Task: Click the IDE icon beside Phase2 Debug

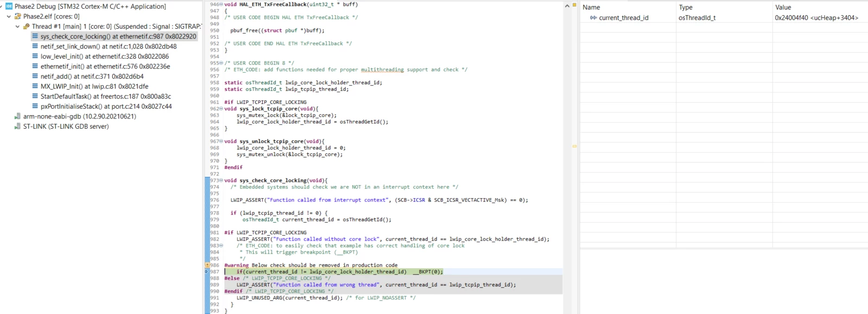Action: (9, 7)
